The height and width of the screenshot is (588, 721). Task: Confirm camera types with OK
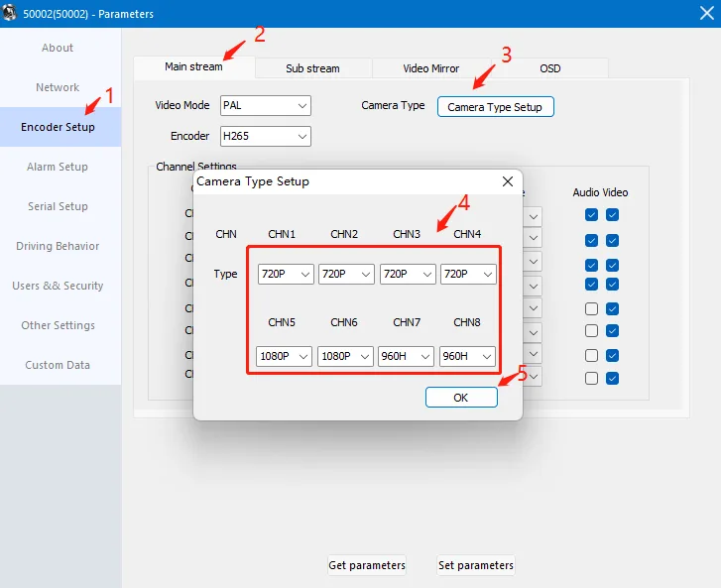tap(461, 398)
